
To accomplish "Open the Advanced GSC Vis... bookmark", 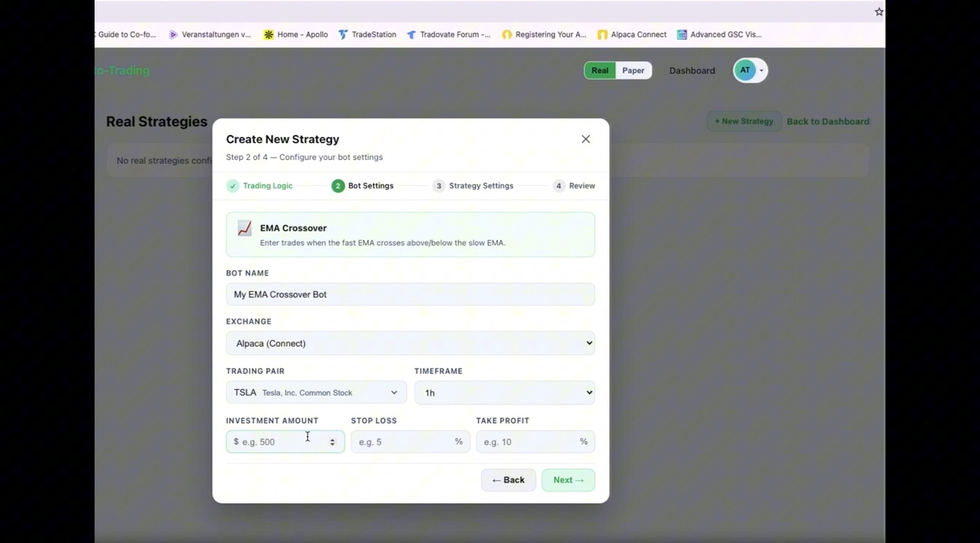I will click(719, 34).
